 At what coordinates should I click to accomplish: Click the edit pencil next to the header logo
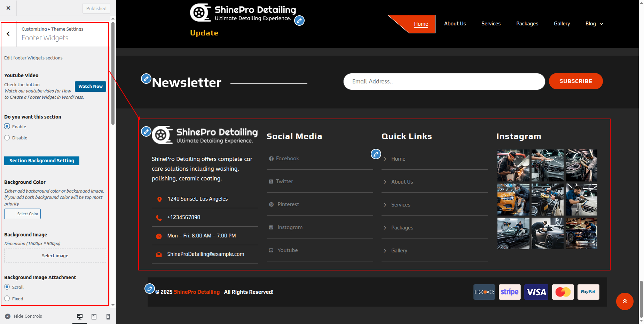click(299, 21)
